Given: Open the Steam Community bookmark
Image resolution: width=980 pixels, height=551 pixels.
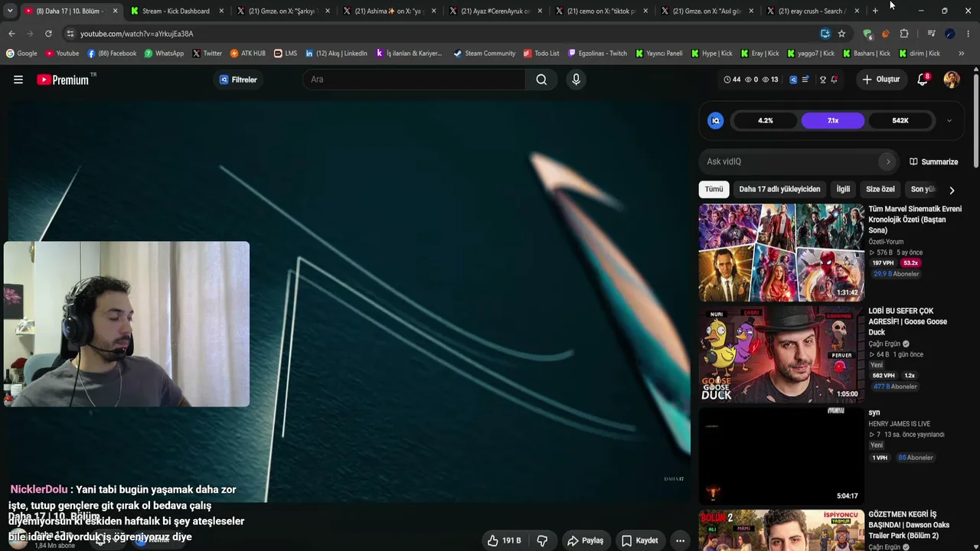Looking at the screenshot, I should click(484, 54).
